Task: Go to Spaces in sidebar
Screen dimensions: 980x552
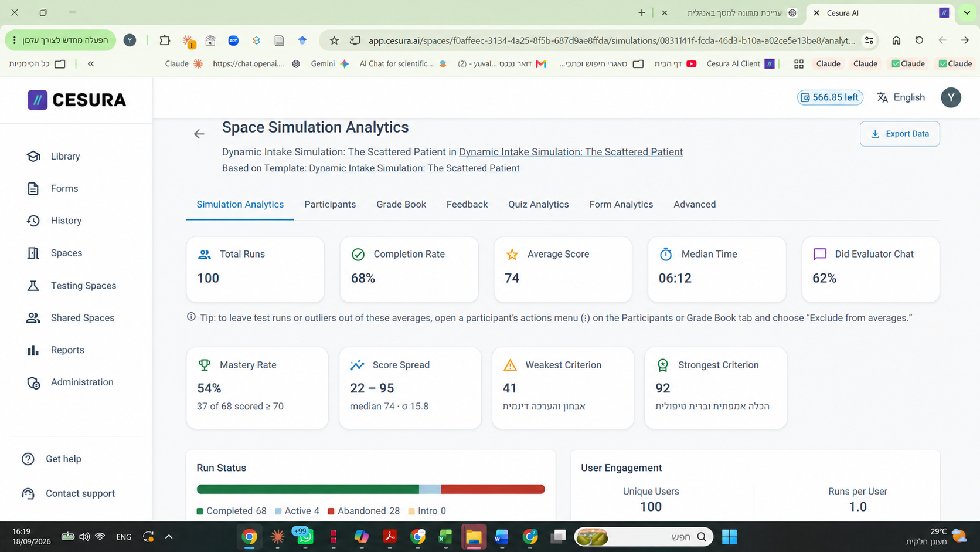Action: coord(55,253)
